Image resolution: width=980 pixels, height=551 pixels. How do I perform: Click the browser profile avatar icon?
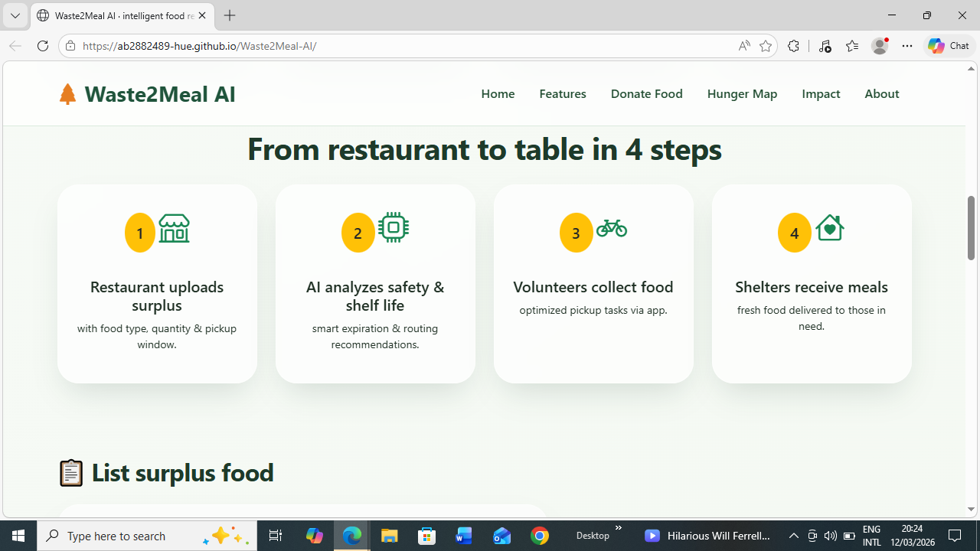coord(880,46)
